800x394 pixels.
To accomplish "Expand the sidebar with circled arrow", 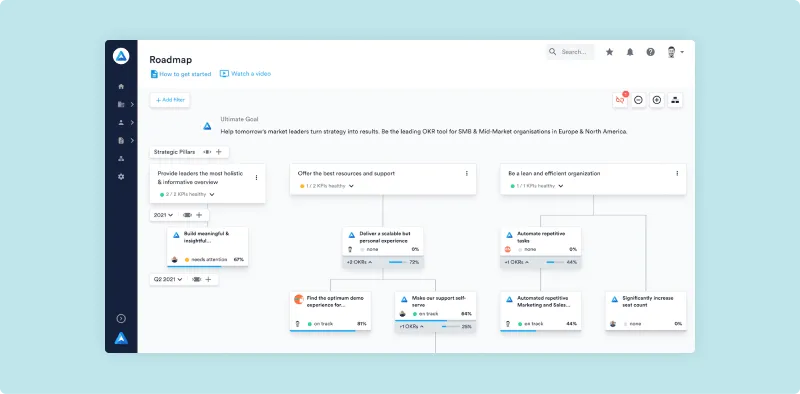I will click(x=121, y=318).
